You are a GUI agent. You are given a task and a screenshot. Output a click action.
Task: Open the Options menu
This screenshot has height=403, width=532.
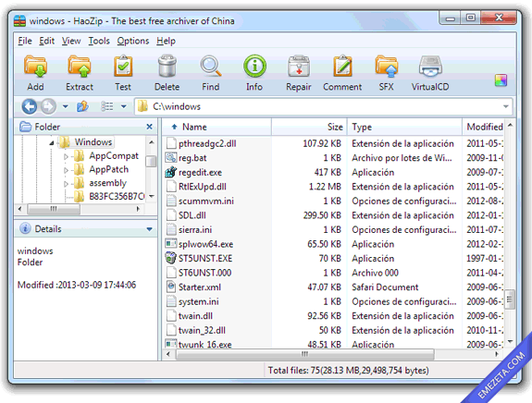click(x=133, y=41)
